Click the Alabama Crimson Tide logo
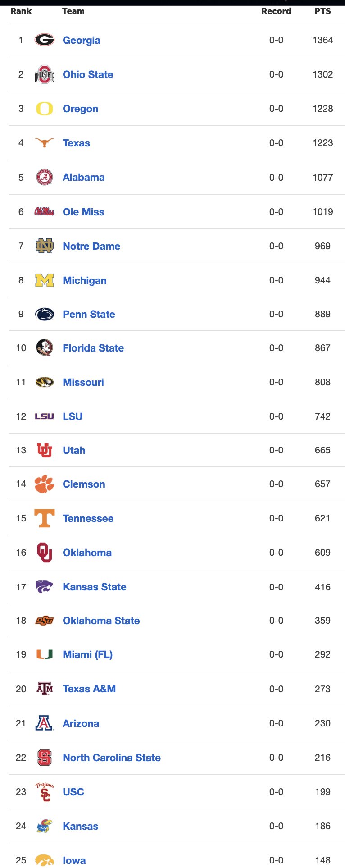Viewport: 345px width, 868px height. click(45, 177)
